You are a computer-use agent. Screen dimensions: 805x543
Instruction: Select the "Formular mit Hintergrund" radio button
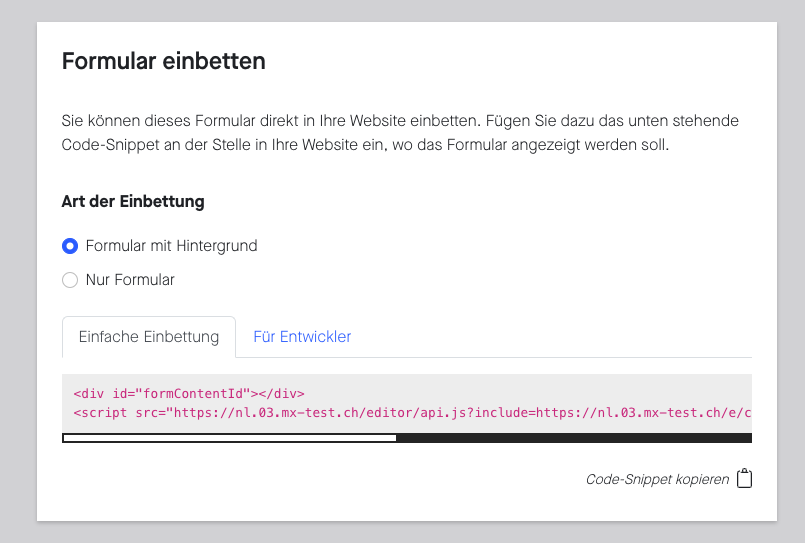[70, 246]
